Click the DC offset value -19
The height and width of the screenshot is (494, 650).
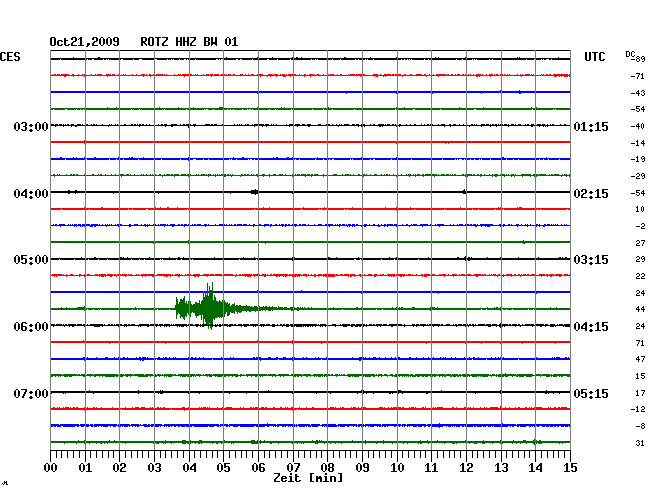[x=638, y=159]
